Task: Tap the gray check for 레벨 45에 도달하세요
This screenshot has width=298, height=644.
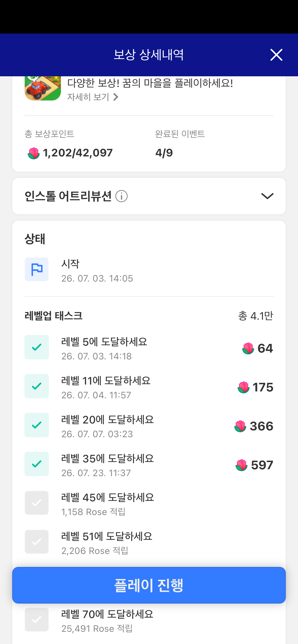Action: tap(37, 503)
